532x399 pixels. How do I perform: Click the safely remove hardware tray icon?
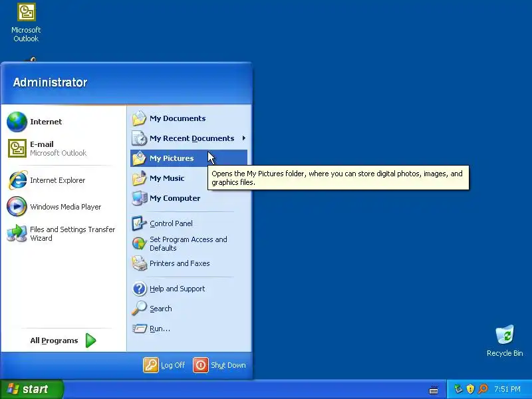click(458, 389)
